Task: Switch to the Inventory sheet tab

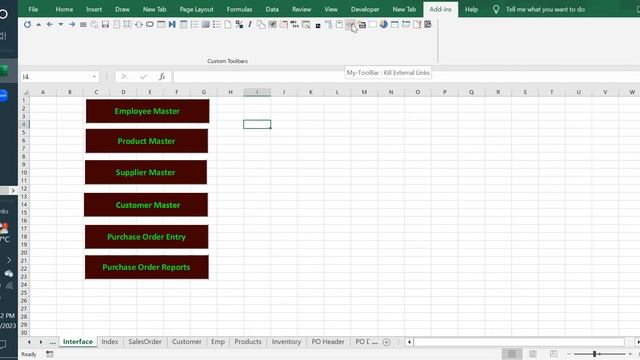Action: 286,342
